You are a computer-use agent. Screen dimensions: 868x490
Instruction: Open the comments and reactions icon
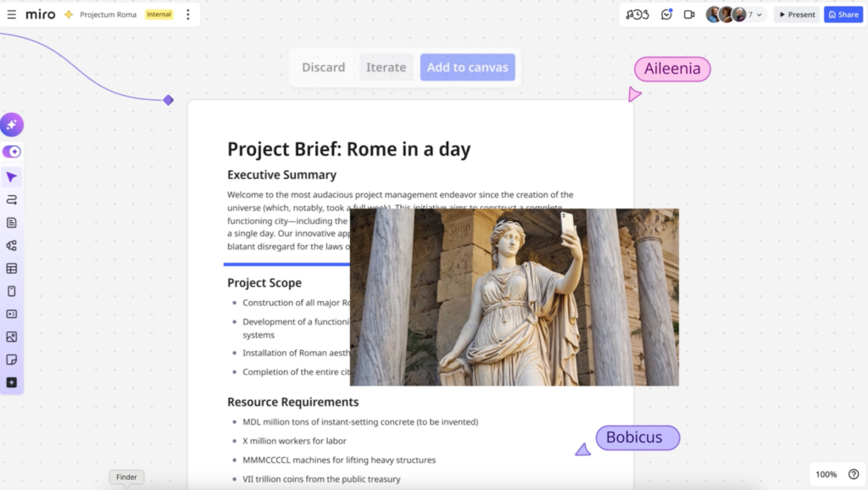(x=666, y=14)
